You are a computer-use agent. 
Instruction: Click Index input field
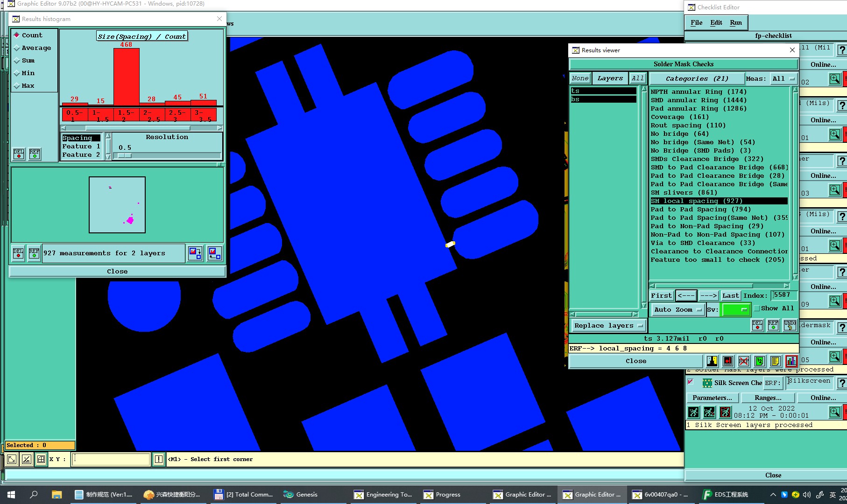point(784,295)
